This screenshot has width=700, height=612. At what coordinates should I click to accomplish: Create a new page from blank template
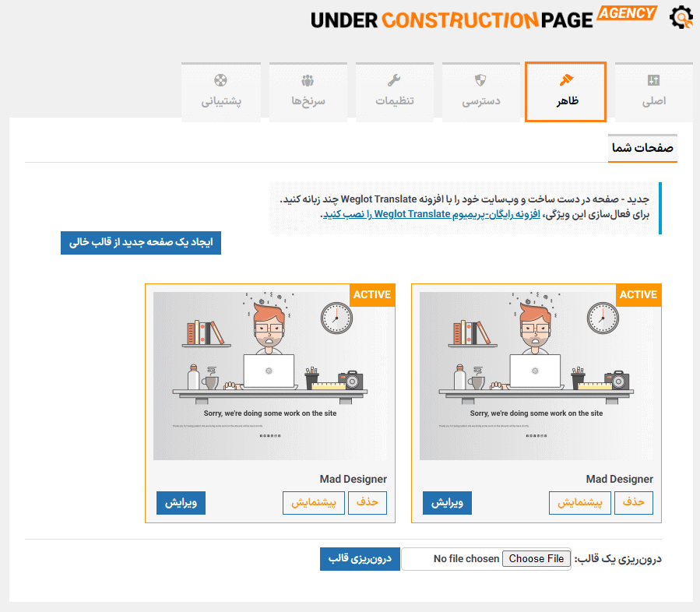(x=141, y=243)
